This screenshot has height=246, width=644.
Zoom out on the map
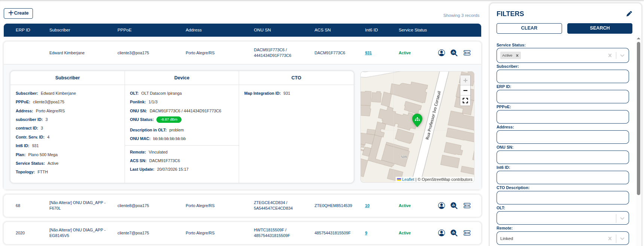tap(465, 91)
